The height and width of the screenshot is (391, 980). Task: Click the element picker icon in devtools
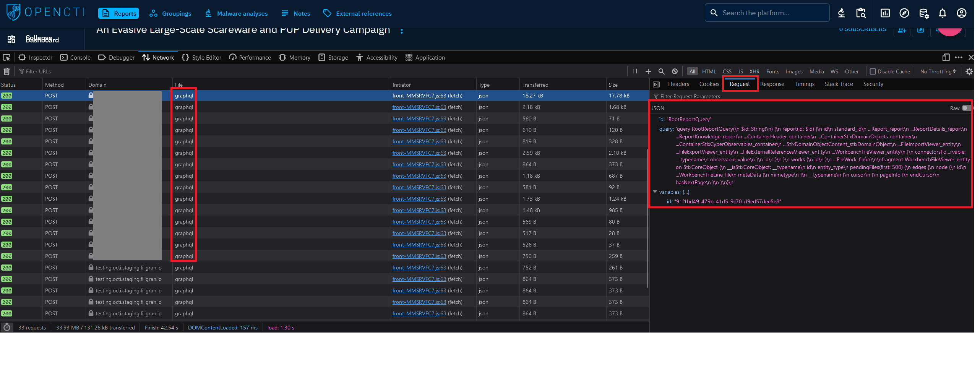pyautogui.click(x=6, y=58)
